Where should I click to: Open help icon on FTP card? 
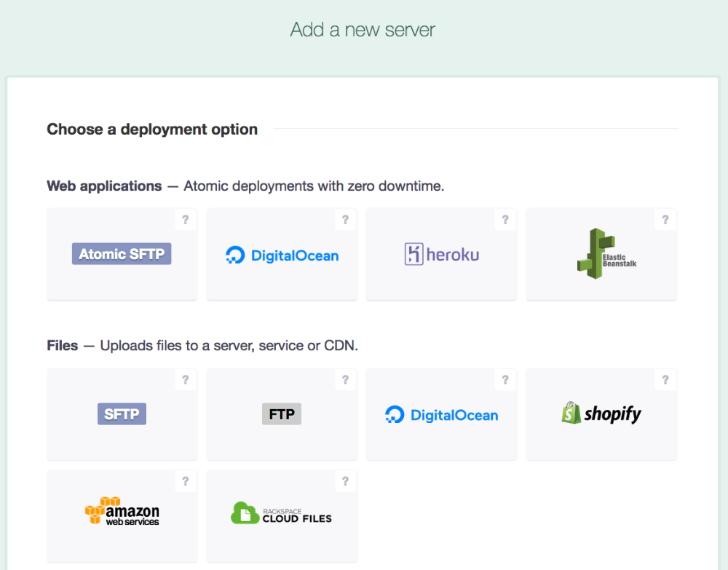pyautogui.click(x=345, y=380)
